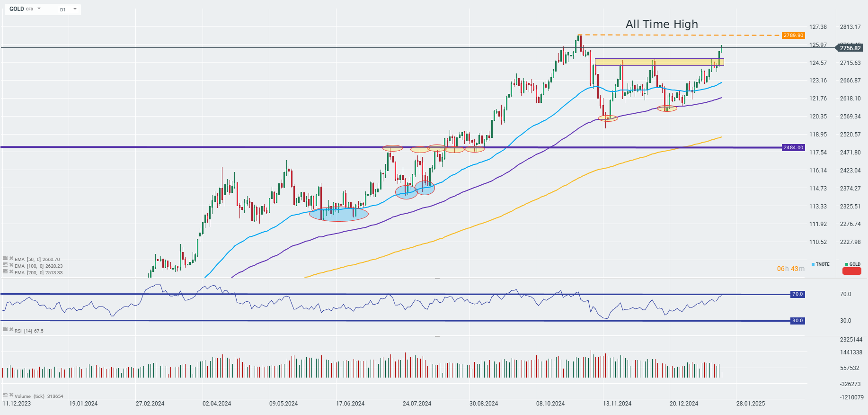Viewport: 868px width, 415px height.
Task: Open settings for the EMA 200 indicator
Action: coord(5,272)
